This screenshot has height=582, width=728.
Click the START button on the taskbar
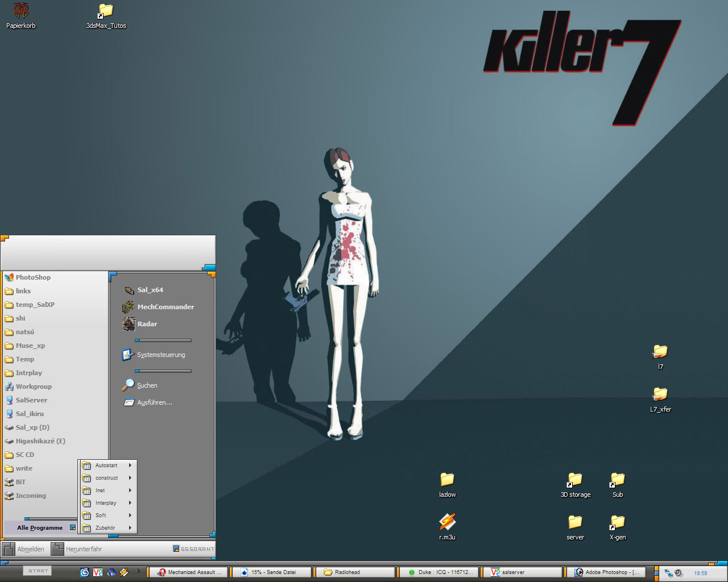(38, 571)
